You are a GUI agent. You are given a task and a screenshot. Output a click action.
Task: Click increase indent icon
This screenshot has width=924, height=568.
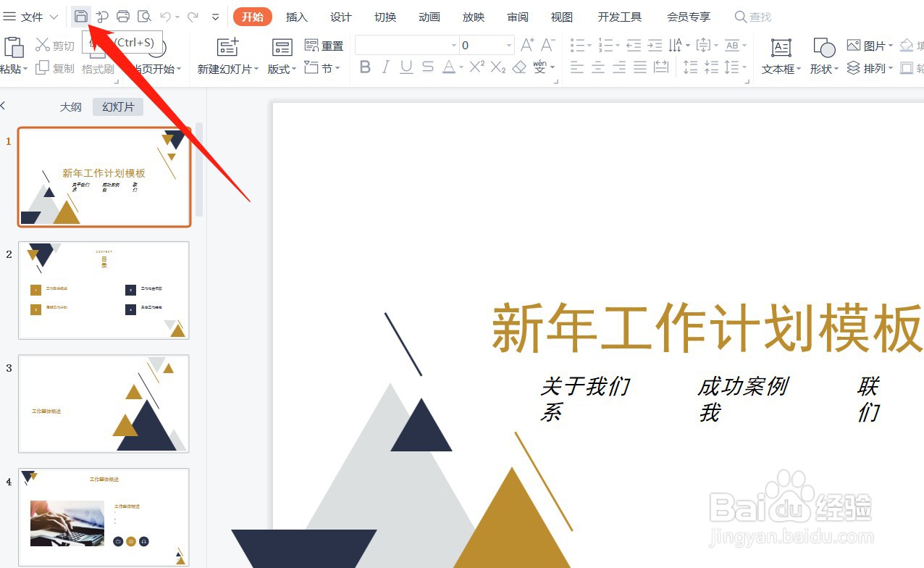click(655, 46)
